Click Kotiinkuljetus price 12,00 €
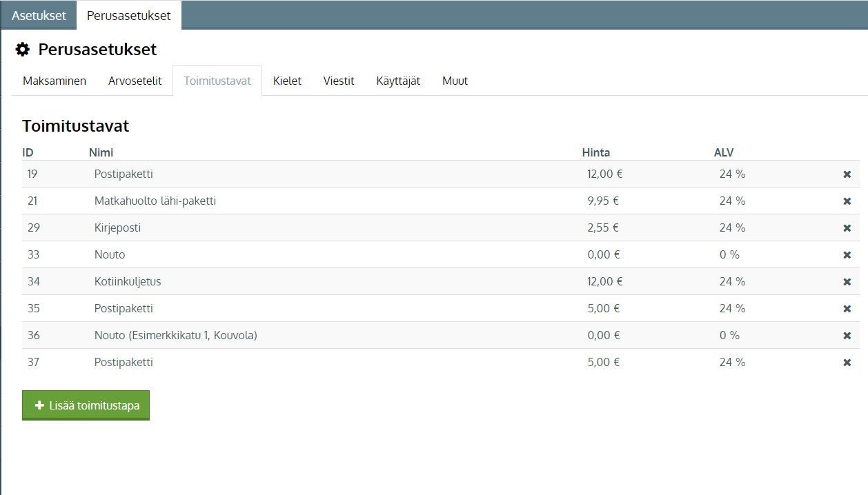Screen dimensions: 868x495 (605, 281)
